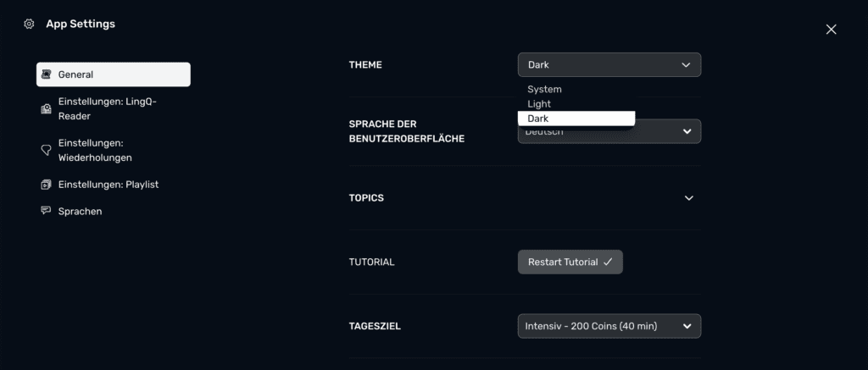Open the Tagesziel daily goal dropdown
The width and height of the screenshot is (868, 370).
click(609, 326)
